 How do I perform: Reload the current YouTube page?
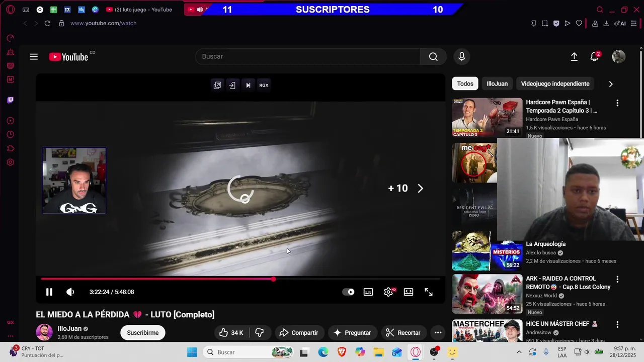(x=47, y=23)
